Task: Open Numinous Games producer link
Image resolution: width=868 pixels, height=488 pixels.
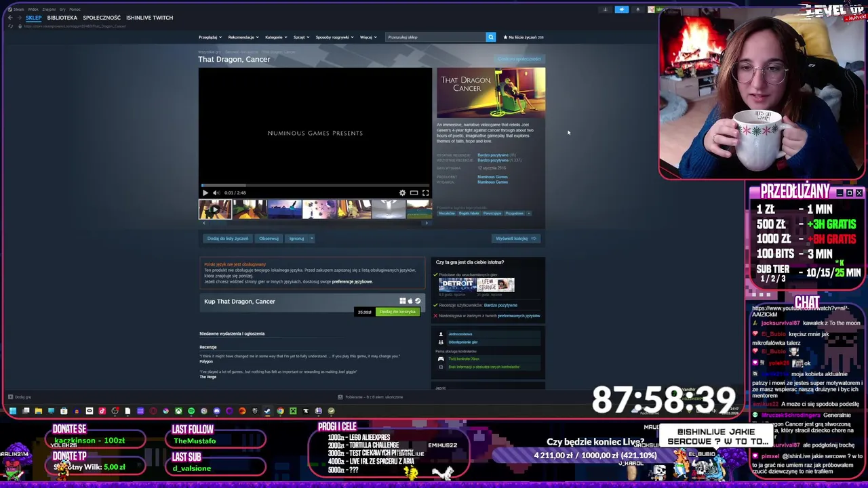Action: [492, 177]
